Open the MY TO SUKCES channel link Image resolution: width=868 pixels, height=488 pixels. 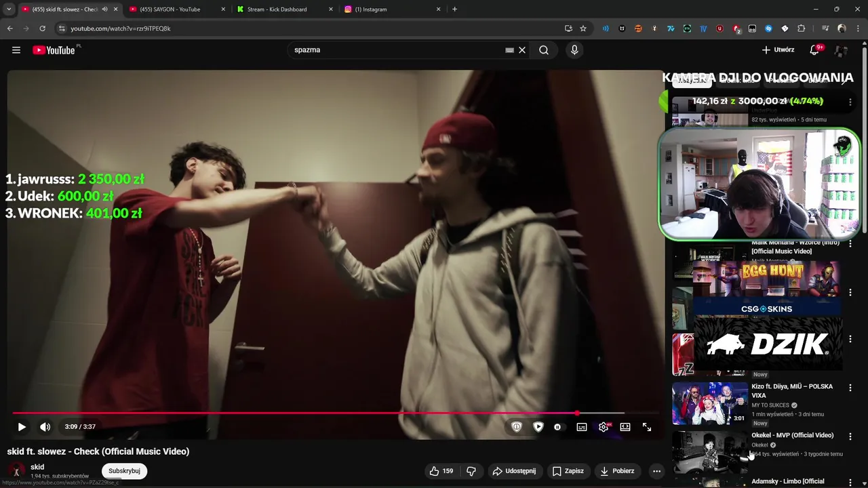[770, 405]
